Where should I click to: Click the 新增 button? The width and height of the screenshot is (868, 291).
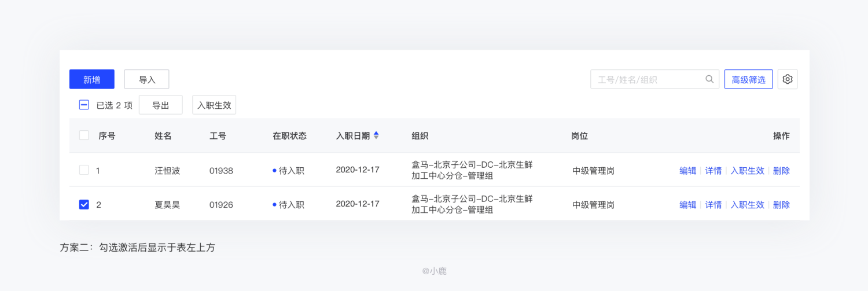[x=91, y=79]
